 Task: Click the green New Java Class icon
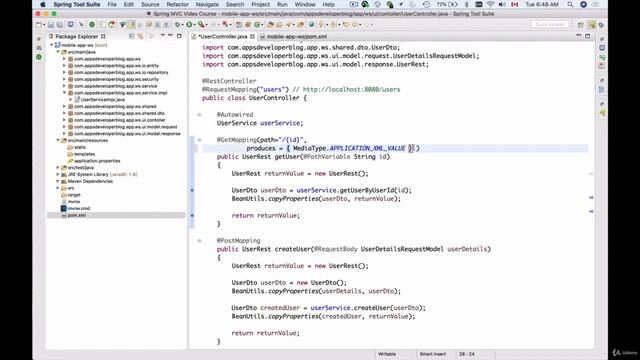(x=257, y=25)
